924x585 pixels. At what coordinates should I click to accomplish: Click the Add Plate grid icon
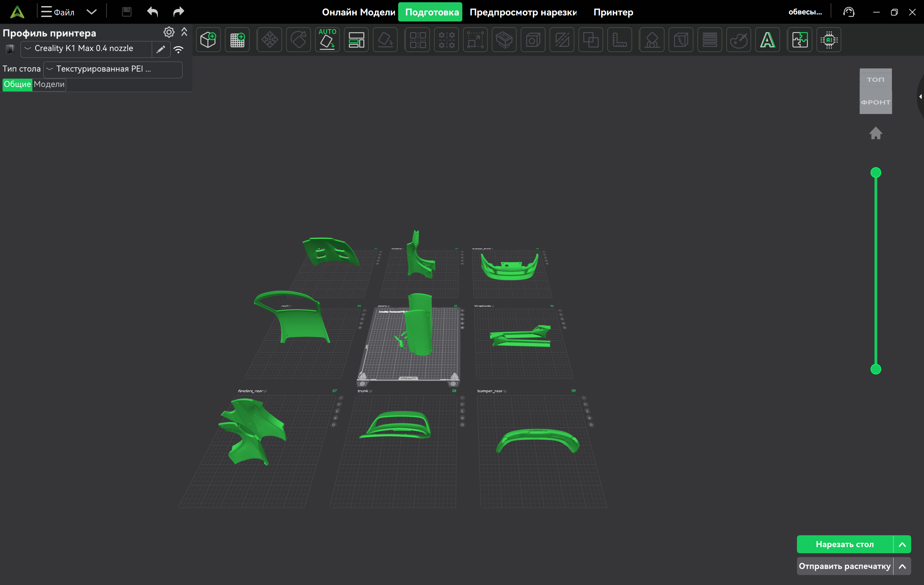pos(237,39)
